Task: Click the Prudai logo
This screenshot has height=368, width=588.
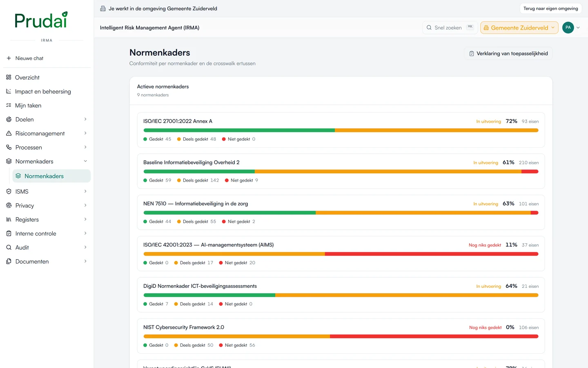Action: coord(41,20)
